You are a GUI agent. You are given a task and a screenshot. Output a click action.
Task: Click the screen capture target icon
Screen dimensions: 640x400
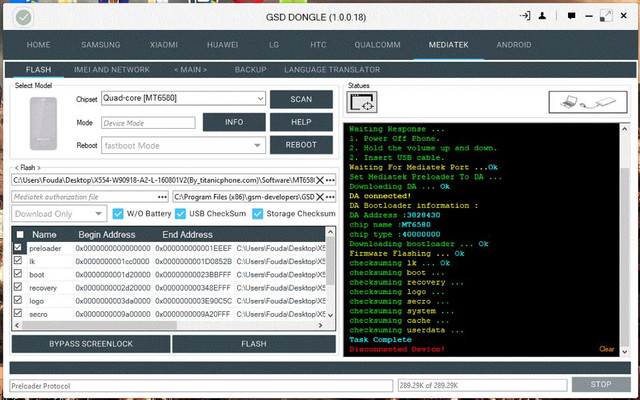click(x=362, y=102)
